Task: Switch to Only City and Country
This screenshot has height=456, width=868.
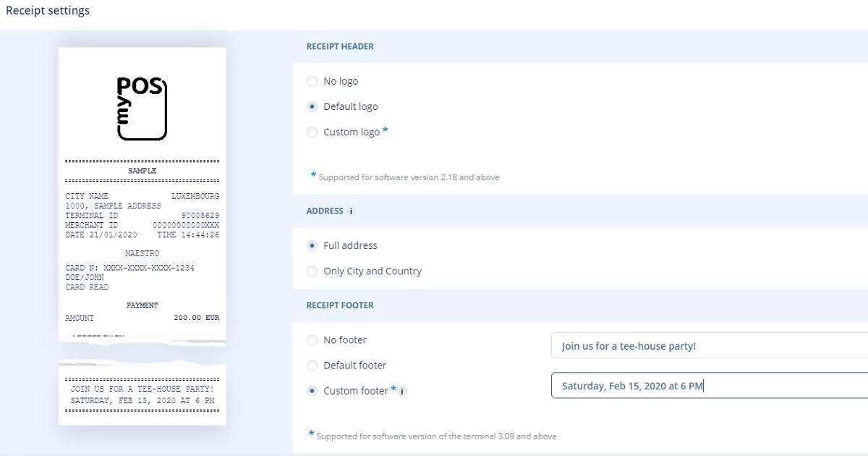Action: point(312,271)
